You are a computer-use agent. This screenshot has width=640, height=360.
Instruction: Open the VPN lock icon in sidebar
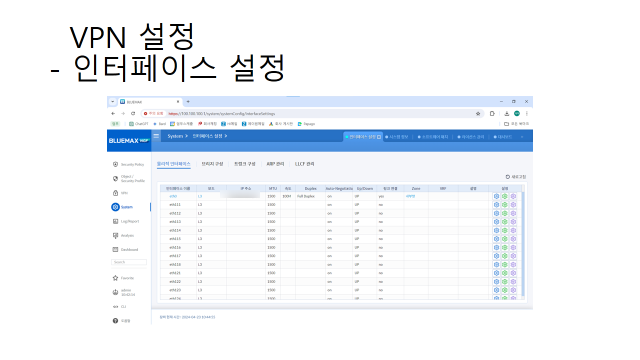point(116,193)
